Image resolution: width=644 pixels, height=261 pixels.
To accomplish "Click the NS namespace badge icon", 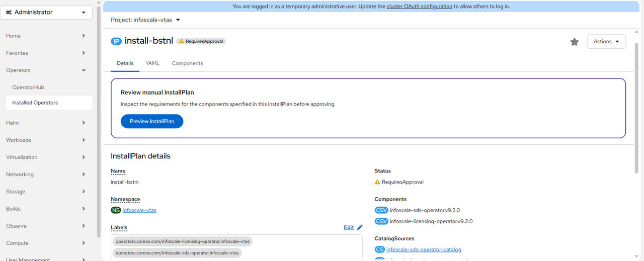I will pyautogui.click(x=116, y=210).
